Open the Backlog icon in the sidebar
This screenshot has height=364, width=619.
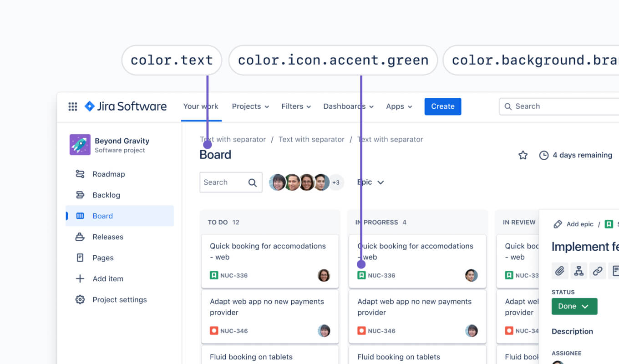coord(79,195)
